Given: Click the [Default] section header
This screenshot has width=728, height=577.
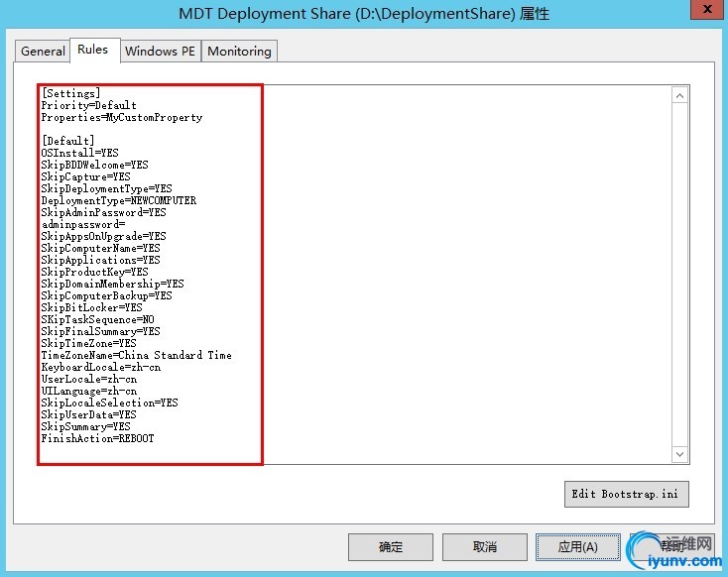Looking at the screenshot, I should 67,141.
